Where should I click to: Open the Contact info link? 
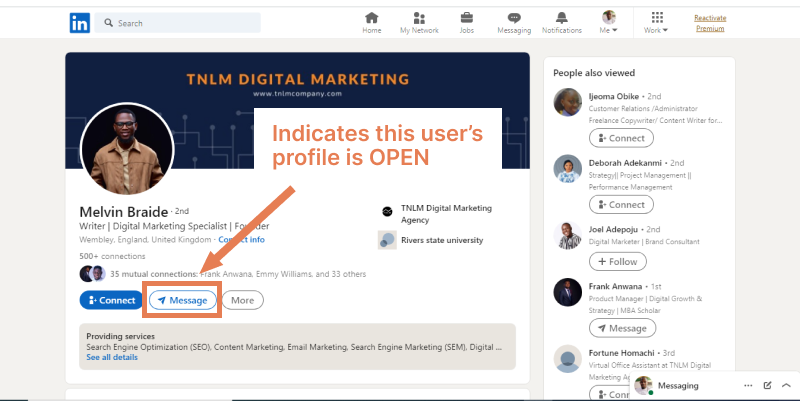(241, 239)
